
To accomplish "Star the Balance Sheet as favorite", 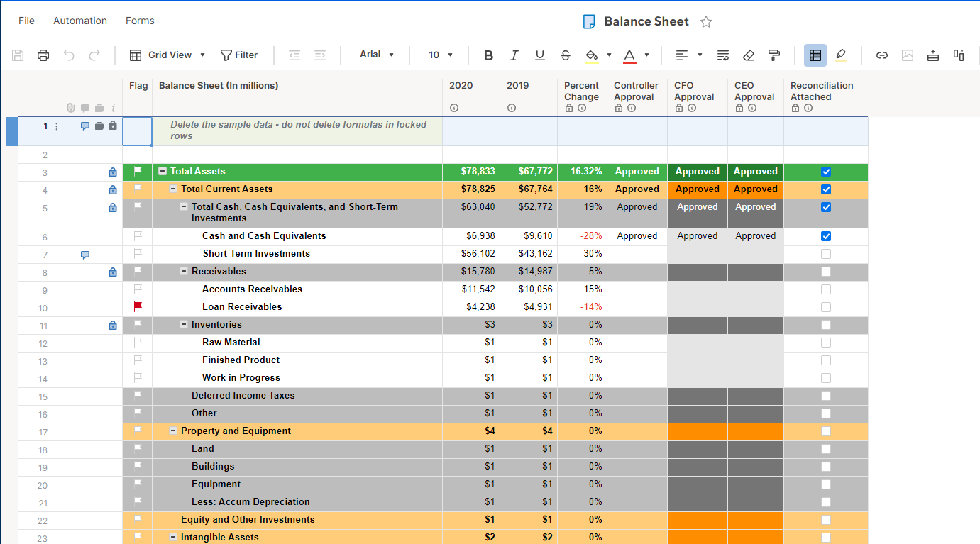I will (706, 22).
